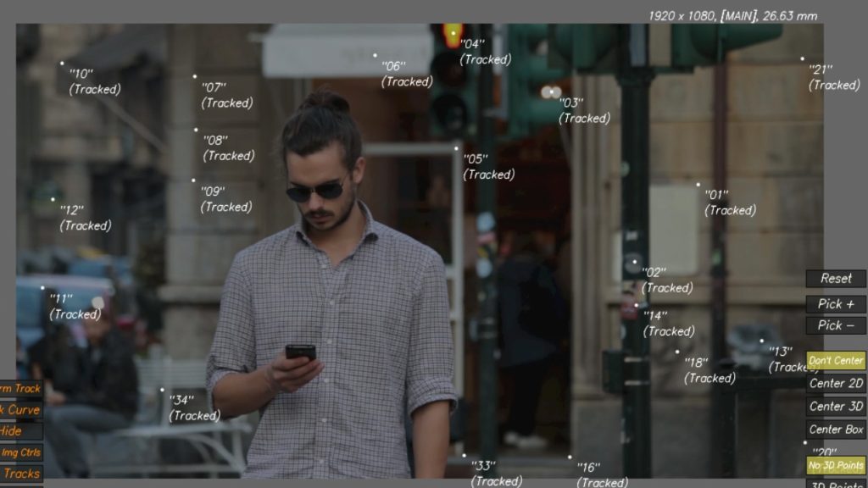The width and height of the screenshot is (868, 488).
Task: Select tracker point "02"
Action: (635, 262)
